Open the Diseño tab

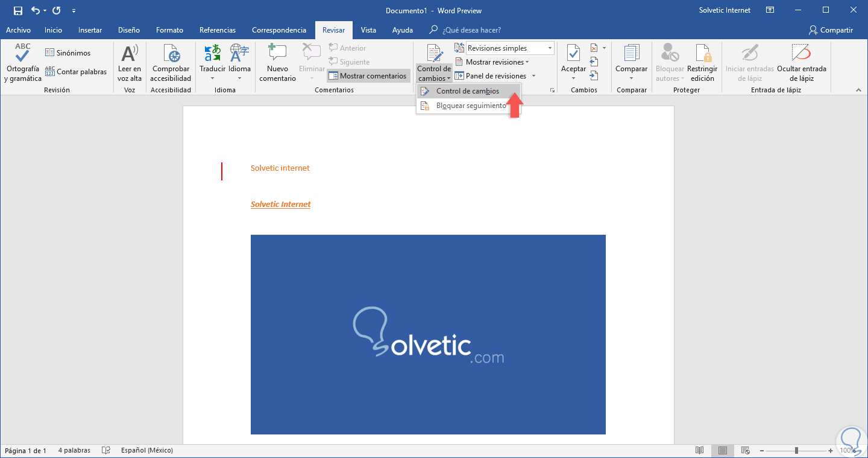point(129,30)
